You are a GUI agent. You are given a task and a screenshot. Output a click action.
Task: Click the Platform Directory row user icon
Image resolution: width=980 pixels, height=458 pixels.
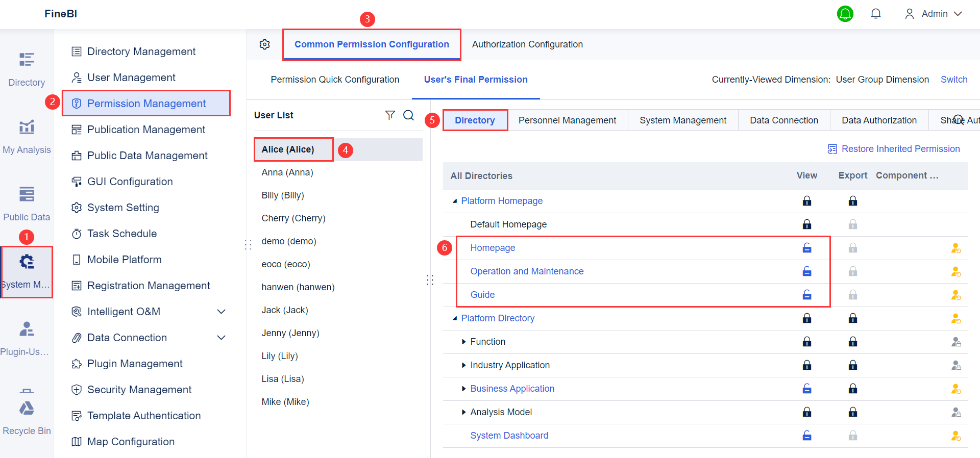point(956,319)
